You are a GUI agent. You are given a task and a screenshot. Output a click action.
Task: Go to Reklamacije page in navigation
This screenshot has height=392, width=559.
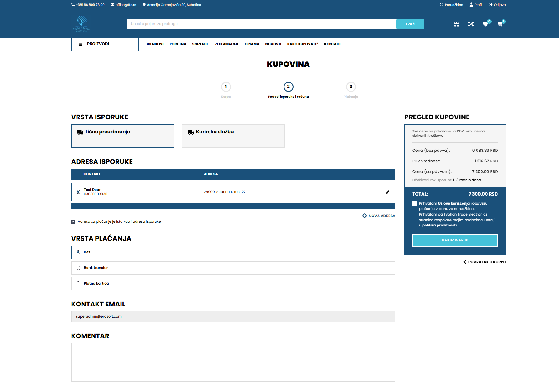[226, 44]
